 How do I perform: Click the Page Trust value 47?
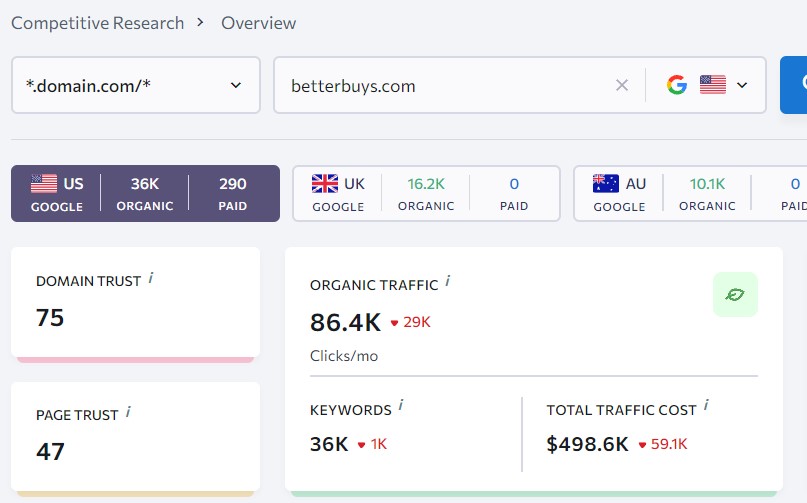[x=50, y=452]
